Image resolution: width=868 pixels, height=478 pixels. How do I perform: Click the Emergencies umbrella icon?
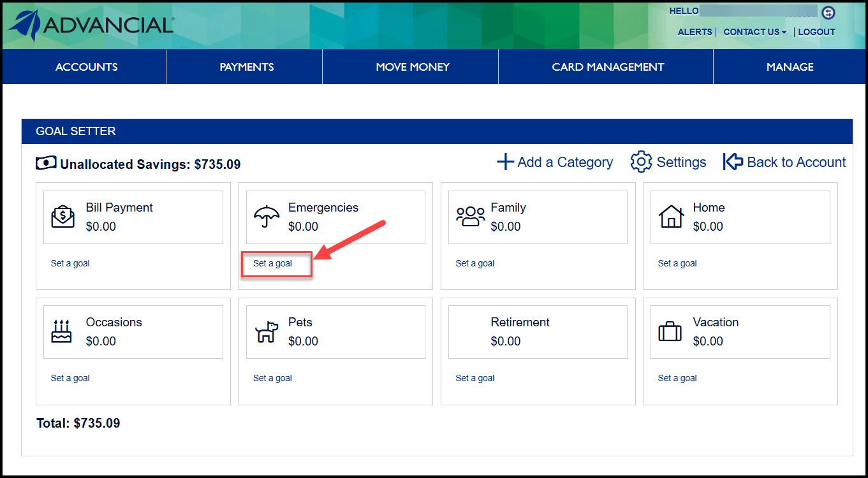coord(266,217)
